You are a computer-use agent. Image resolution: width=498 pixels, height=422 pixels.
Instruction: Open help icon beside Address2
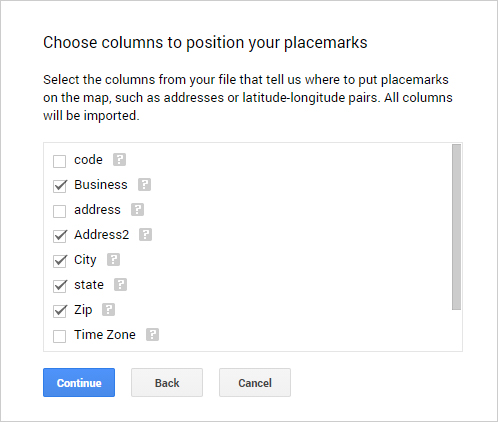(x=145, y=235)
